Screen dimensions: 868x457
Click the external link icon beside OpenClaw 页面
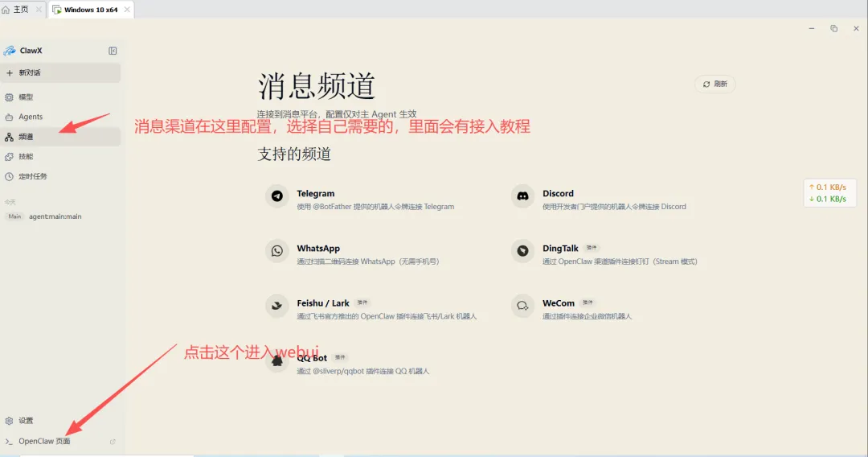(x=113, y=442)
